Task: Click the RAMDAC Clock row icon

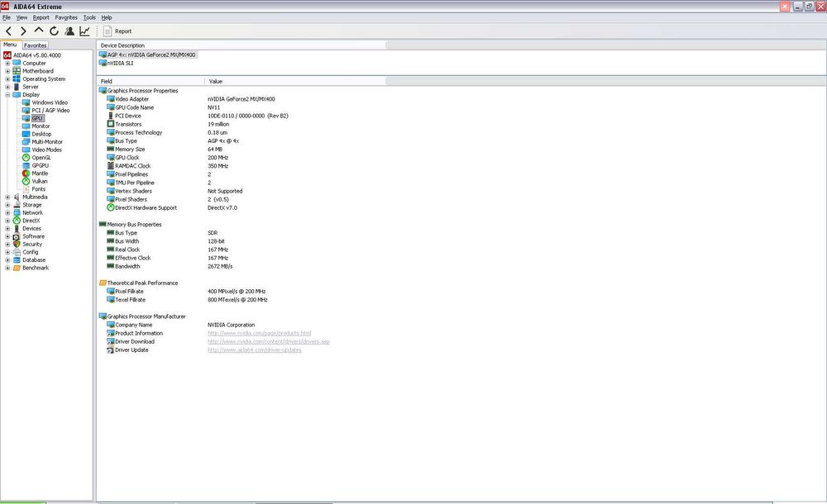Action: [x=110, y=166]
